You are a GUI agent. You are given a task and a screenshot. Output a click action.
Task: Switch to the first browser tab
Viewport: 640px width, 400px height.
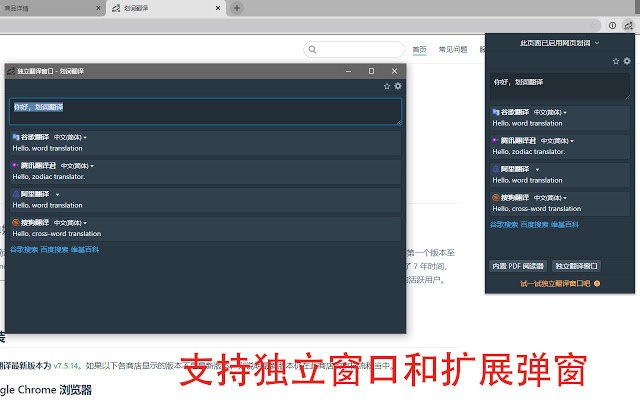click(x=51, y=8)
